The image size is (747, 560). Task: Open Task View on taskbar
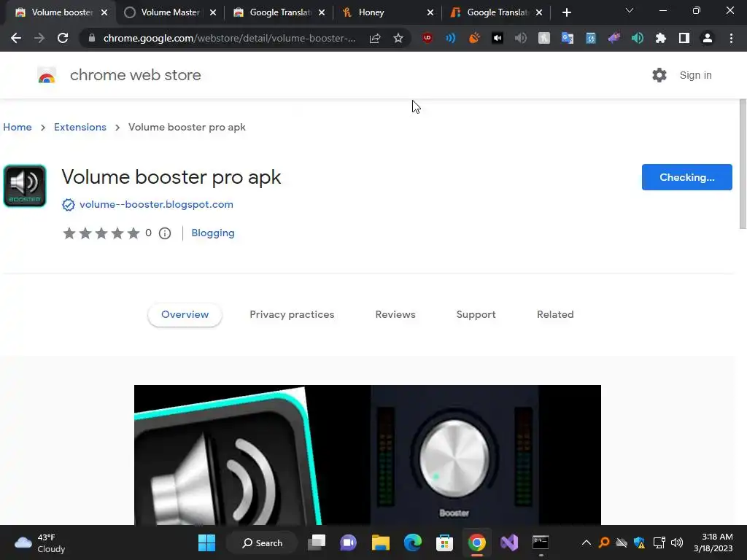317,542
